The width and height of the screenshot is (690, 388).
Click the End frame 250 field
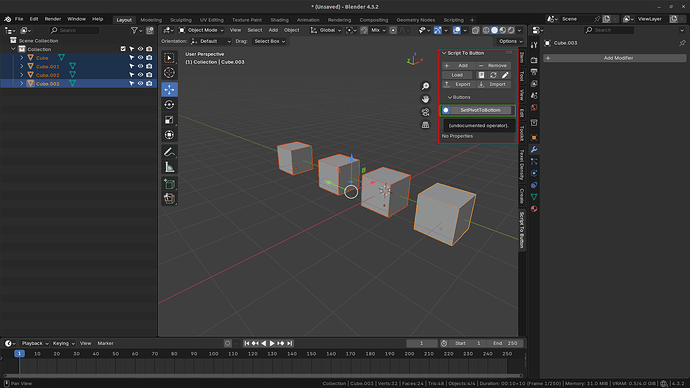505,343
